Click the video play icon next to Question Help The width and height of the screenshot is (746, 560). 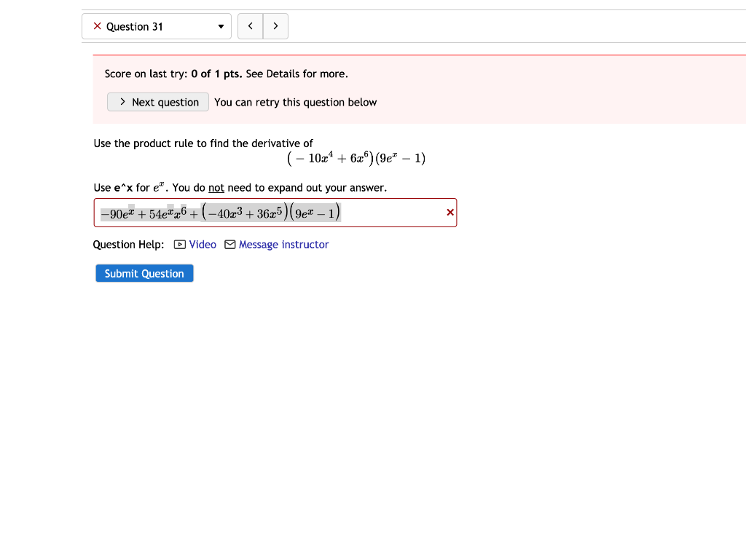(179, 244)
